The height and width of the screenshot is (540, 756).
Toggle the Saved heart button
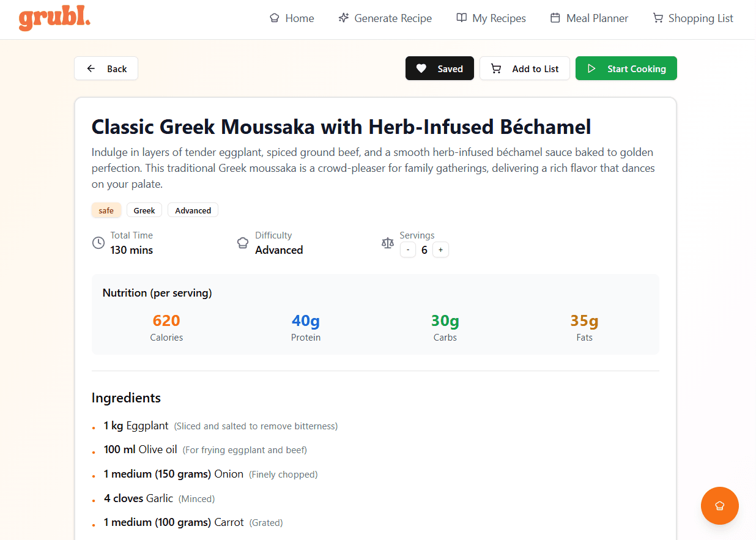(439, 68)
